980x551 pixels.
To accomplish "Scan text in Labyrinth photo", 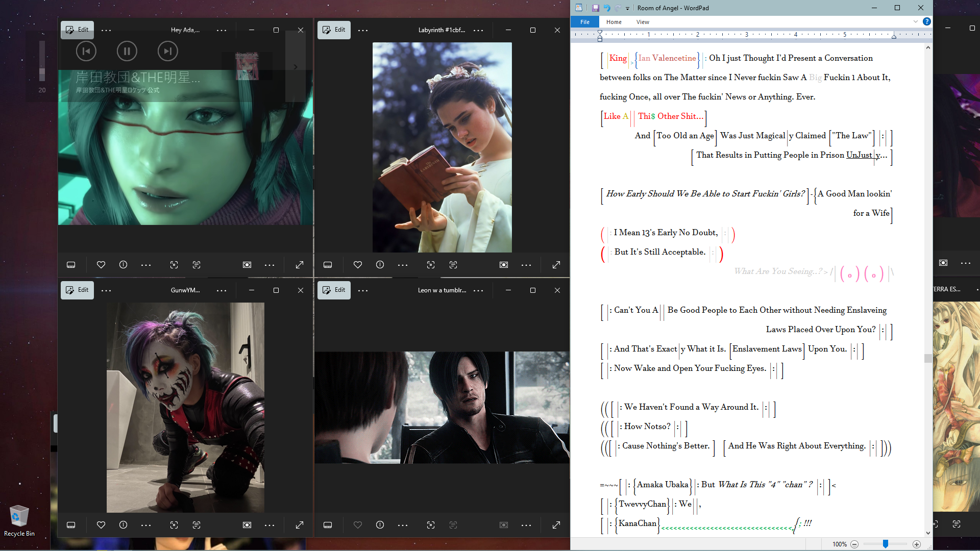I will pyautogui.click(x=453, y=265).
